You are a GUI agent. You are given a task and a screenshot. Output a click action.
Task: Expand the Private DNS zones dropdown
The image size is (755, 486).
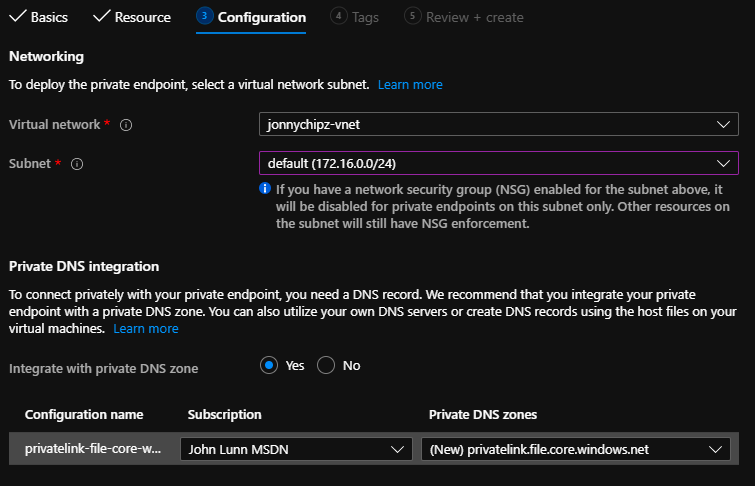[x=575, y=450]
